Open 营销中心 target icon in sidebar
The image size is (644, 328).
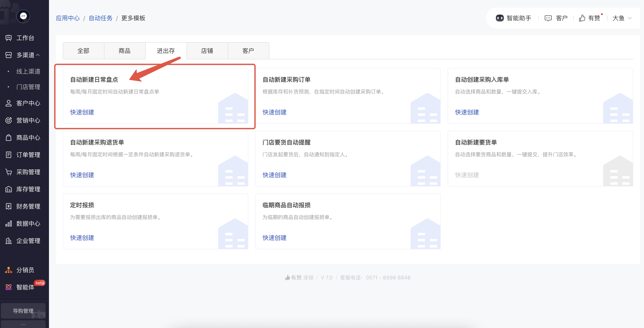click(9, 120)
